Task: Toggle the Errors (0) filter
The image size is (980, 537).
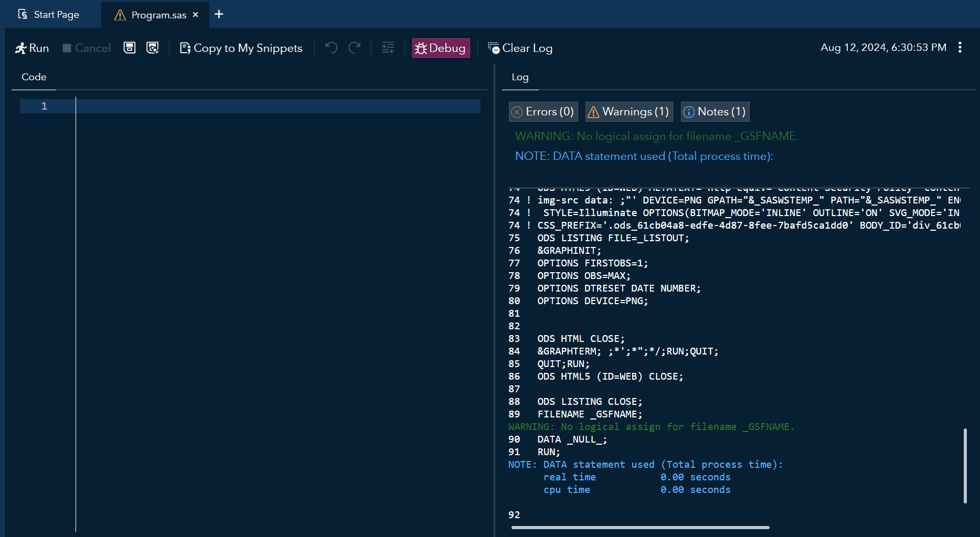Action: 543,112
